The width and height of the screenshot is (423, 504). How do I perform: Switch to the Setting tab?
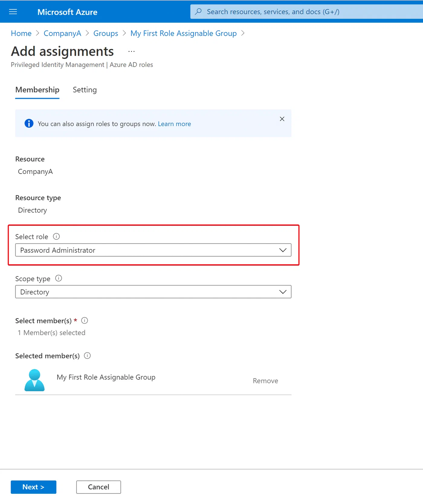pyautogui.click(x=85, y=90)
